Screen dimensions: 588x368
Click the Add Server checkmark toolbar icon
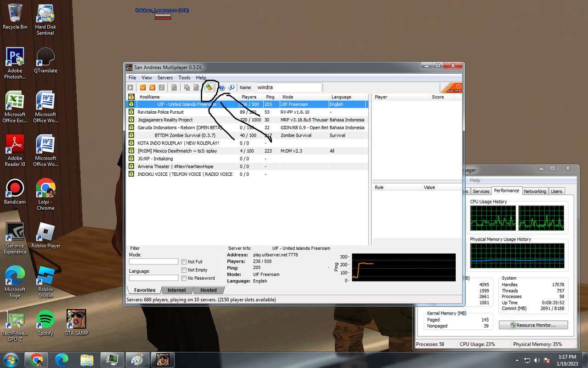coord(143,87)
